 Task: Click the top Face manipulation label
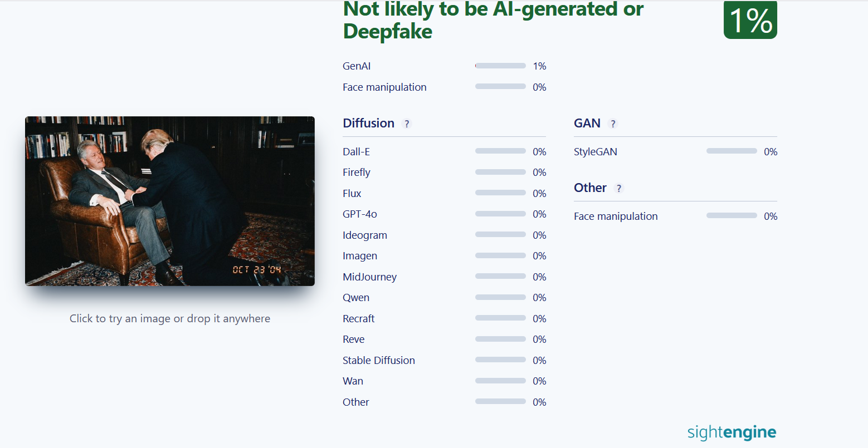click(x=384, y=87)
